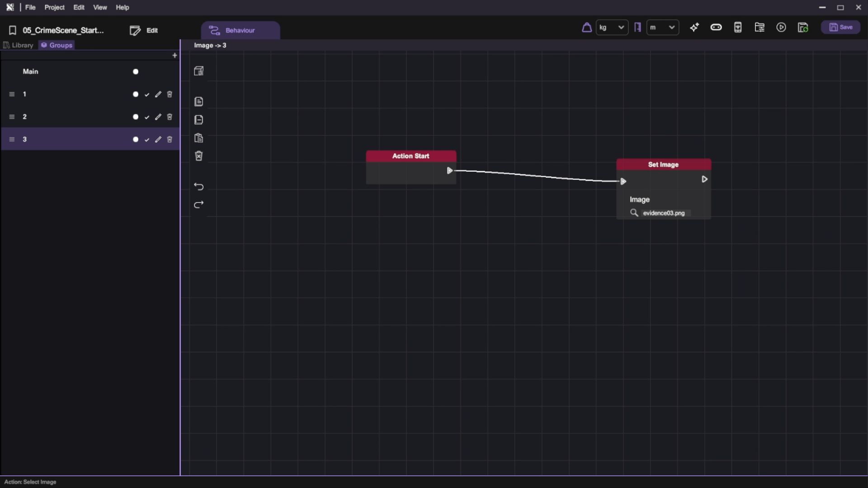The image size is (868, 488).
Task: Open the Project menu
Action: tap(54, 8)
